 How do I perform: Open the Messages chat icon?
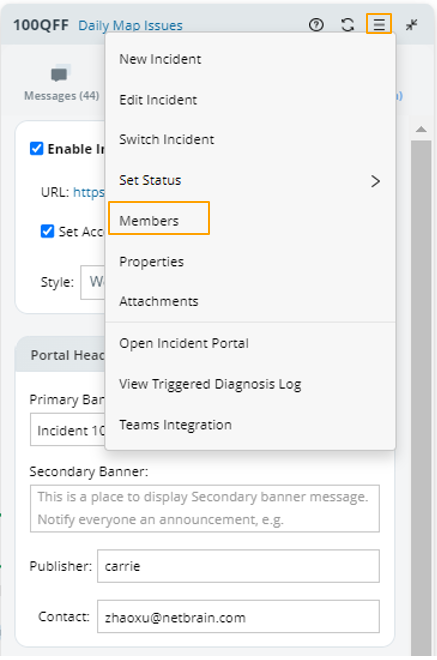coord(60,74)
